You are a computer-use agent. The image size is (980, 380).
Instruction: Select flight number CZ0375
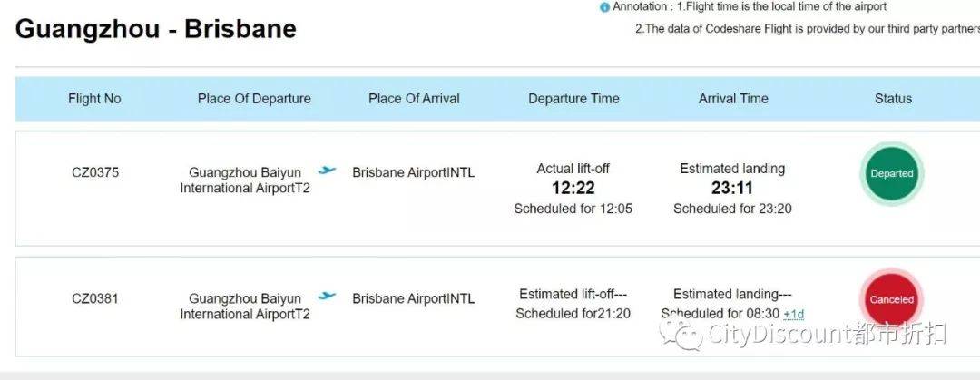tap(95, 172)
